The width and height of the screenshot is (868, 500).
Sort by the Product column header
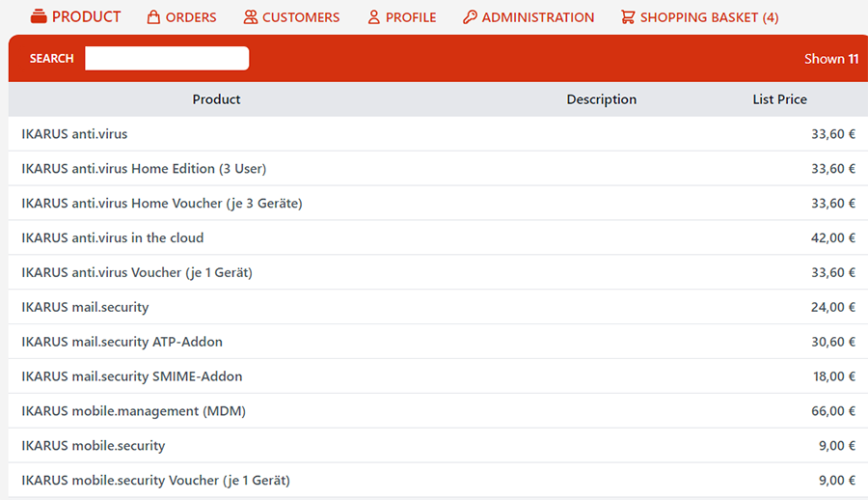pos(216,99)
